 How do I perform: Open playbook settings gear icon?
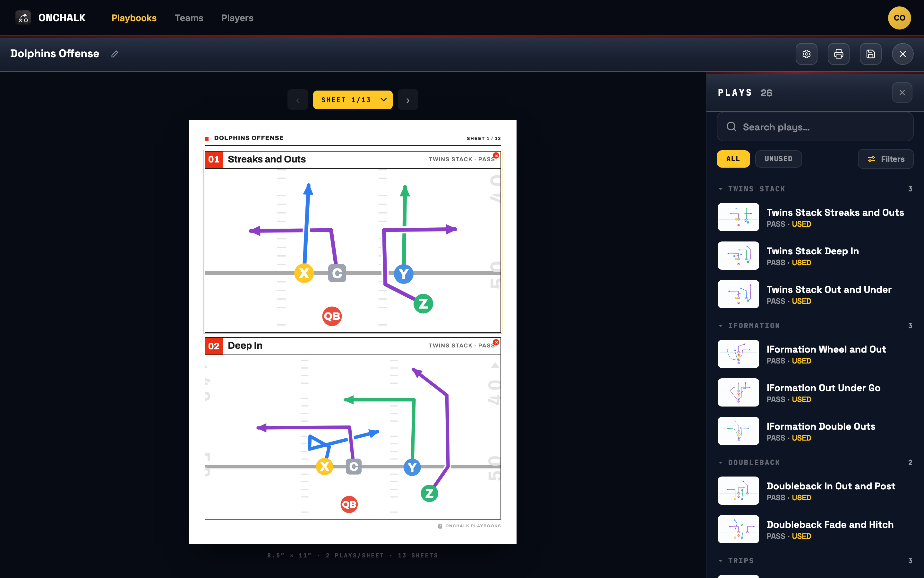806,54
